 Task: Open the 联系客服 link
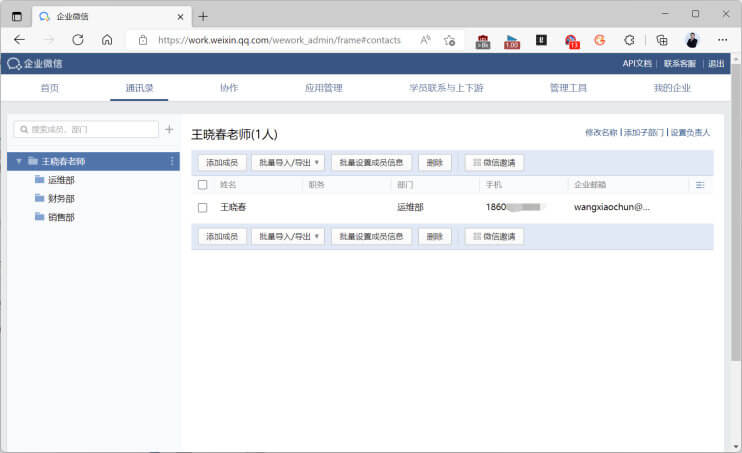680,63
